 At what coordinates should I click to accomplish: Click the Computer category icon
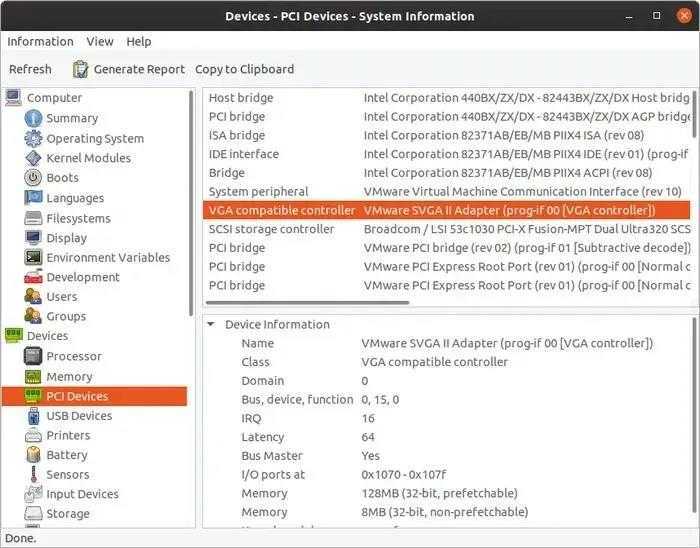coord(13,97)
